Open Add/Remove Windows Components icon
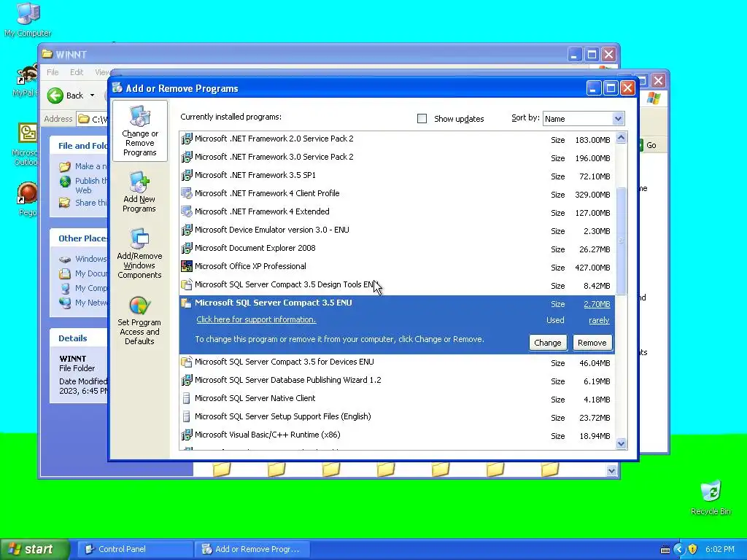Image resolution: width=747 pixels, height=560 pixels. point(139,253)
